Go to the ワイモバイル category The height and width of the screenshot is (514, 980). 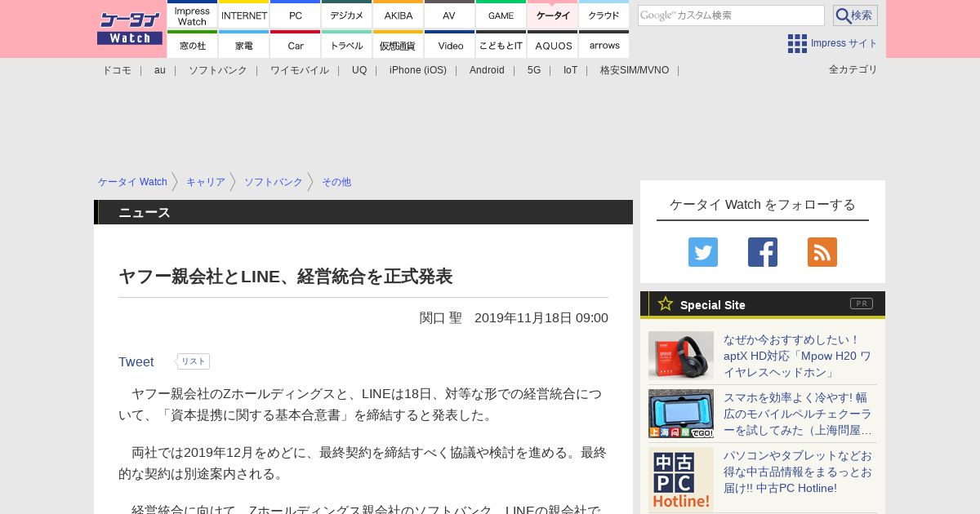pos(300,70)
